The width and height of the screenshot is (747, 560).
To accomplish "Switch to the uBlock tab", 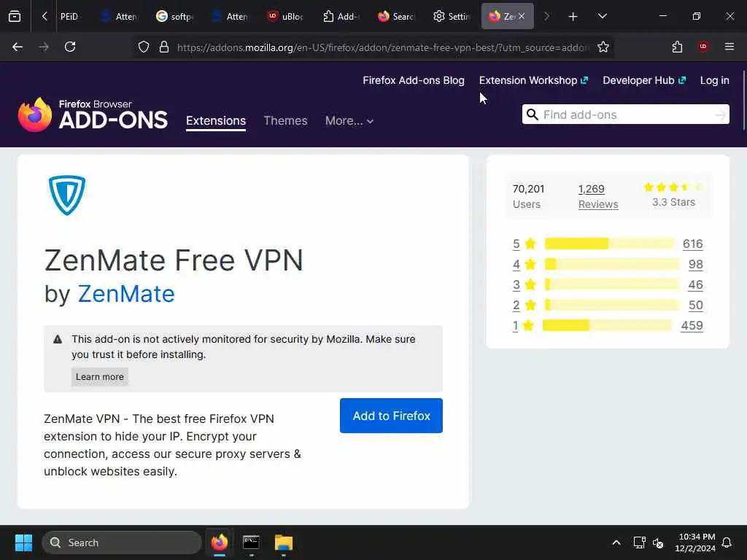I will 285,16.
